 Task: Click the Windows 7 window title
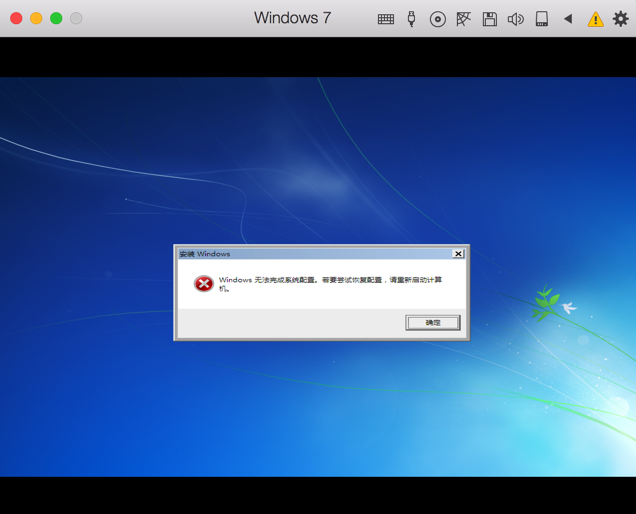(x=292, y=18)
